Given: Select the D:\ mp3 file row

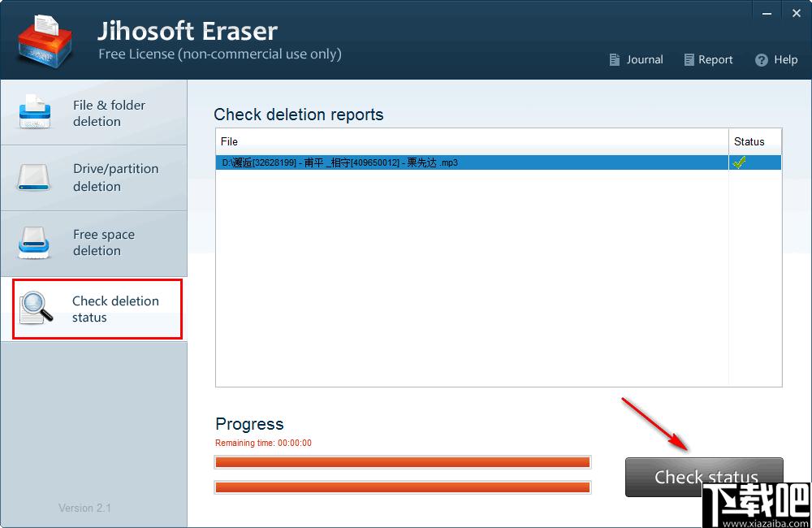Looking at the screenshot, I should (499, 162).
